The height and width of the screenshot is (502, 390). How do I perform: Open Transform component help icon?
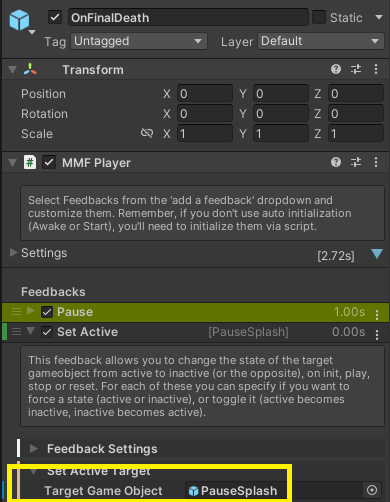coord(336,69)
